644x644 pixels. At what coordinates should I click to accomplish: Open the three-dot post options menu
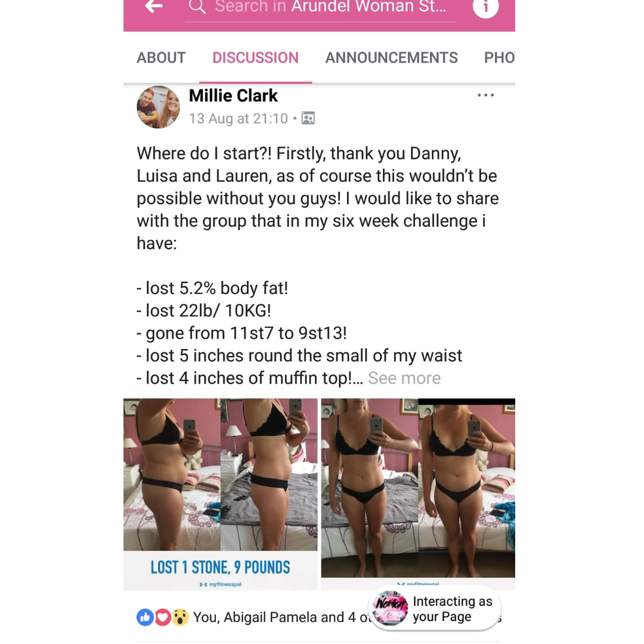pyautogui.click(x=485, y=95)
